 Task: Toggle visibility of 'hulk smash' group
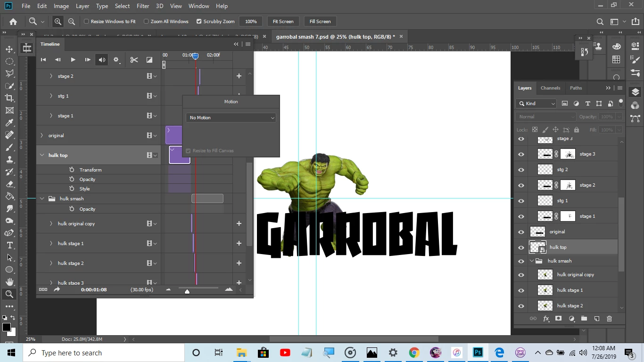click(x=521, y=261)
